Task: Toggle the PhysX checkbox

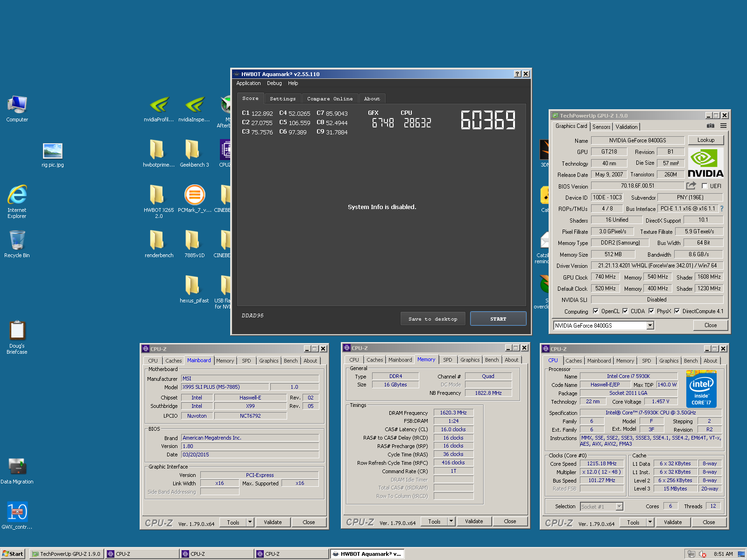Action: 651,311
